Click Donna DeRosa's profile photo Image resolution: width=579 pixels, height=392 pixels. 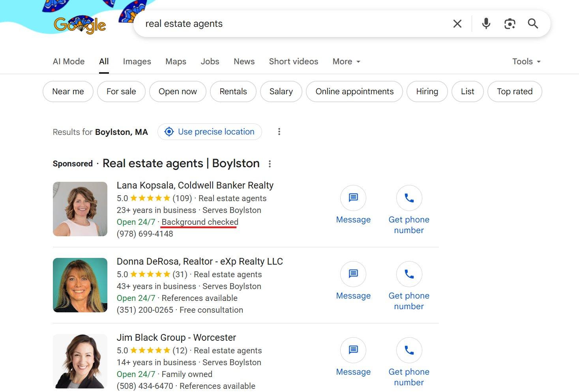click(x=80, y=285)
